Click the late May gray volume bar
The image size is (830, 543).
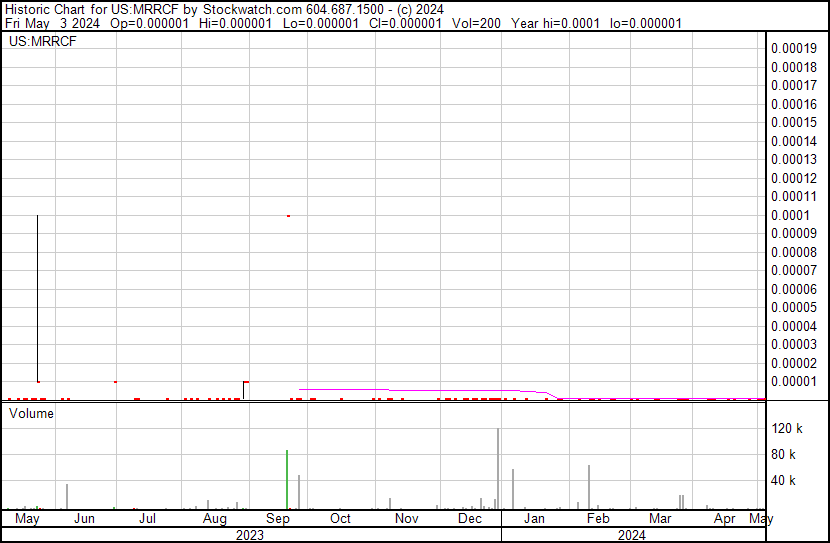[x=67, y=497]
